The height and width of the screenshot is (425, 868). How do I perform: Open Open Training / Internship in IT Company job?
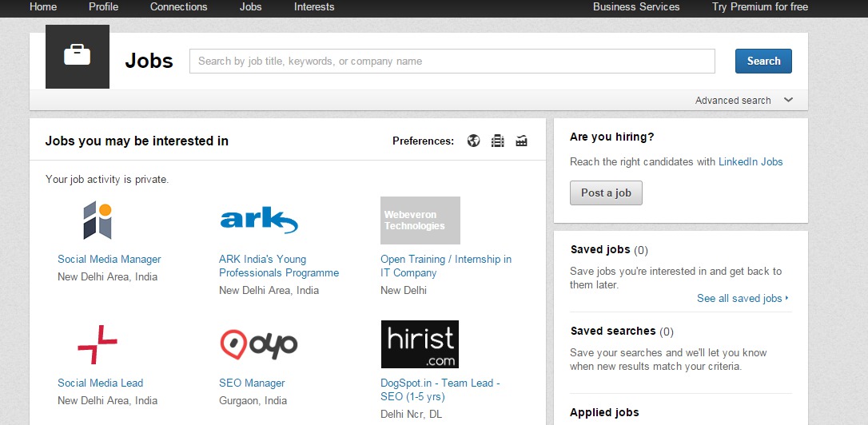coord(446,265)
